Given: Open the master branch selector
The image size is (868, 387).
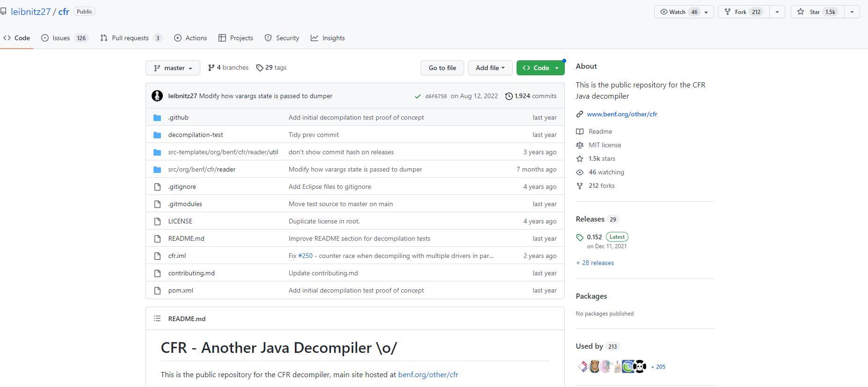Looking at the screenshot, I should [x=173, y=68].
